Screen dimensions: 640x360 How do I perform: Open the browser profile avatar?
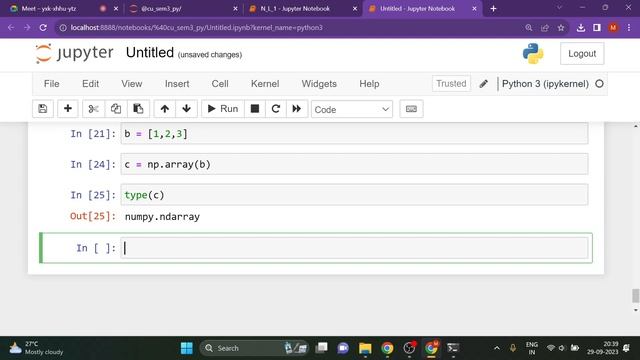(x=613, y=28)
